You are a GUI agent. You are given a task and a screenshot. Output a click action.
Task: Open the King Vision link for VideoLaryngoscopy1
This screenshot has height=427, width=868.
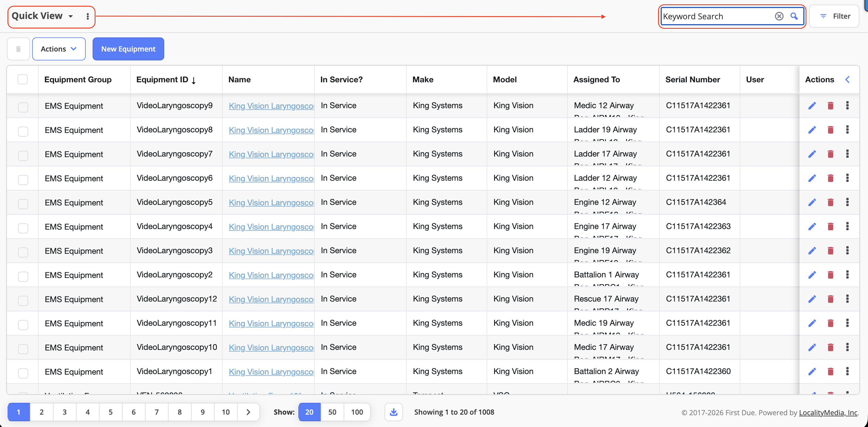point(271,372)
